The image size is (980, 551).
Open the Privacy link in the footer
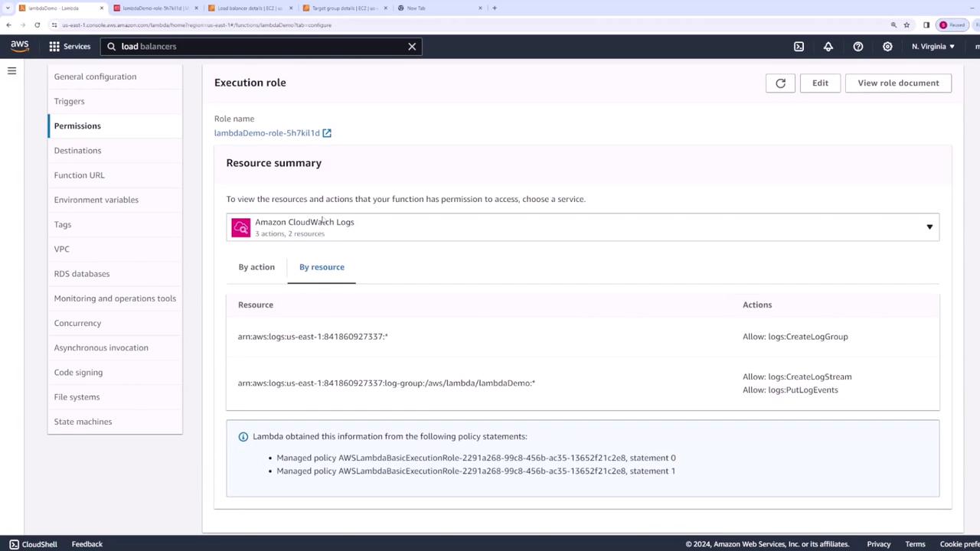click(879, 544)
